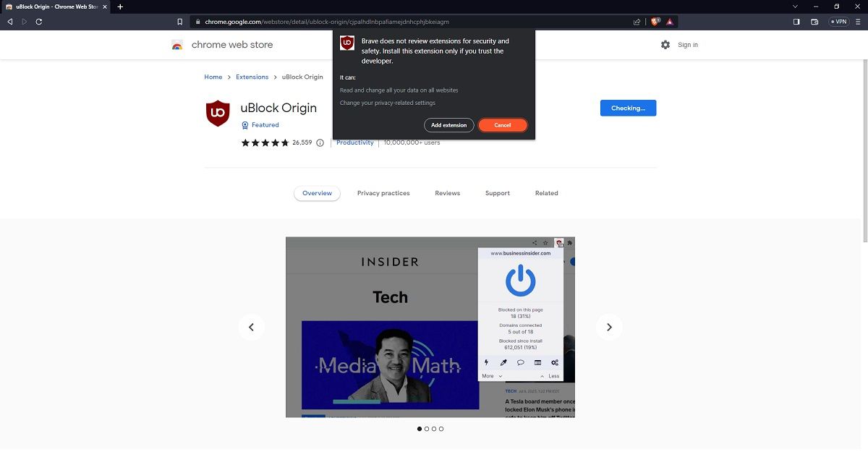Viewport: 868px width, 470px height.
Task: Click the info icon beside the rating count
Action: point(320,142)
